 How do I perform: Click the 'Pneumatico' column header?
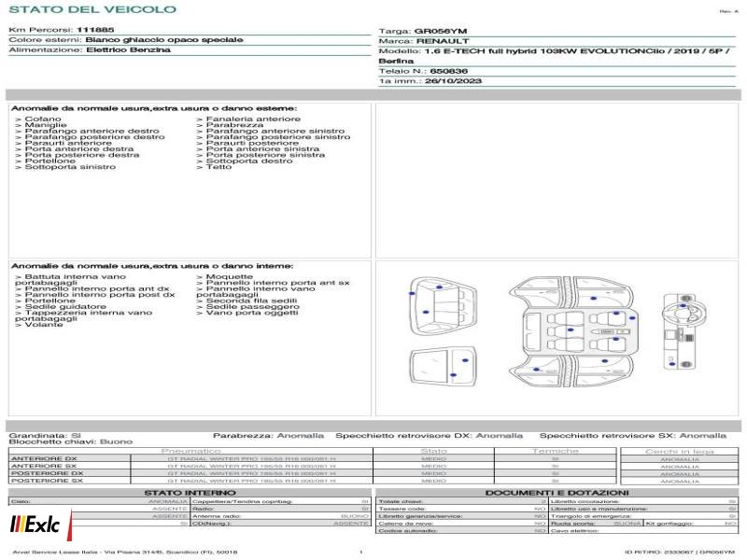[x=190, y=451]
